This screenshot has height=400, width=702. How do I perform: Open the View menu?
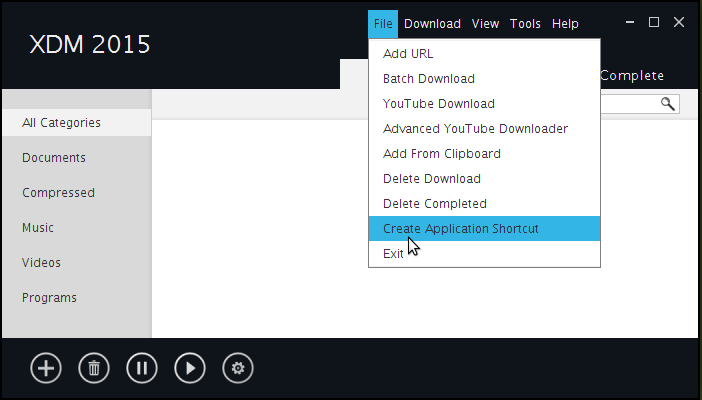(x=485, y=24)
